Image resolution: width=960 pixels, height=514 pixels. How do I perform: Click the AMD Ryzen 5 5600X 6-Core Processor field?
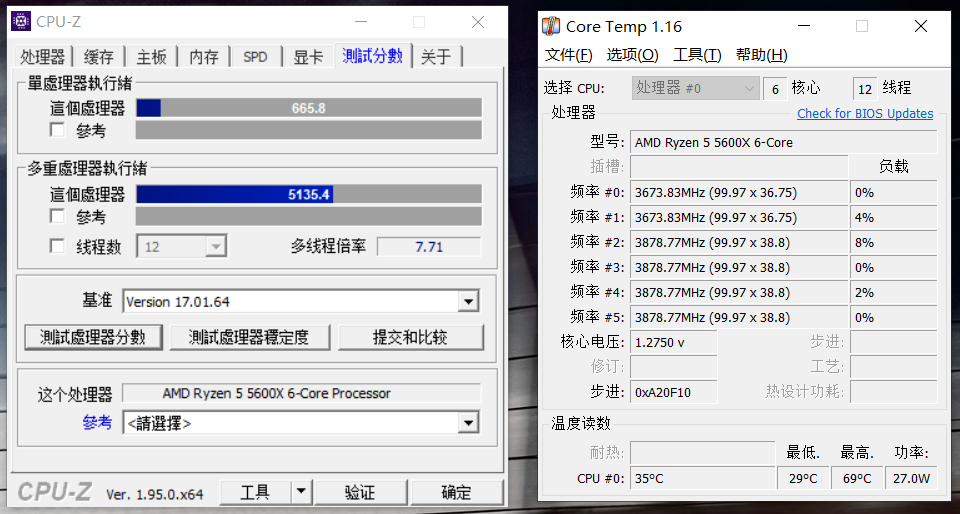pos(301,393)
